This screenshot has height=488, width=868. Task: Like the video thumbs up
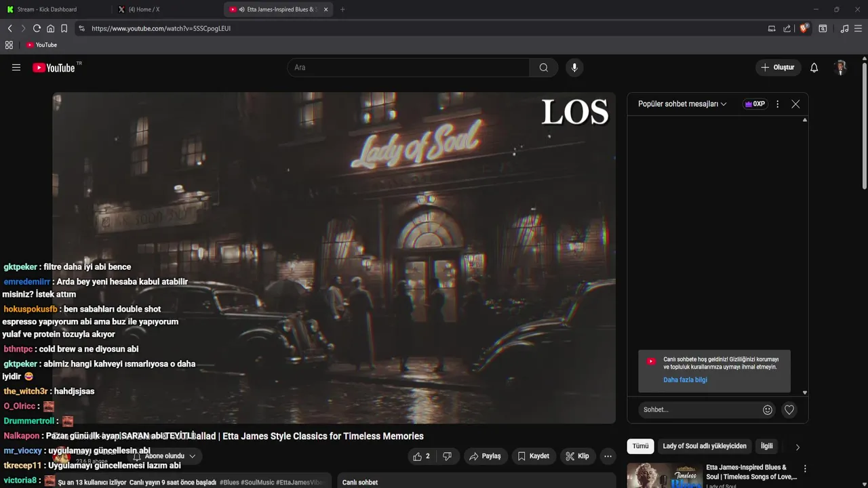pos(422,456)
